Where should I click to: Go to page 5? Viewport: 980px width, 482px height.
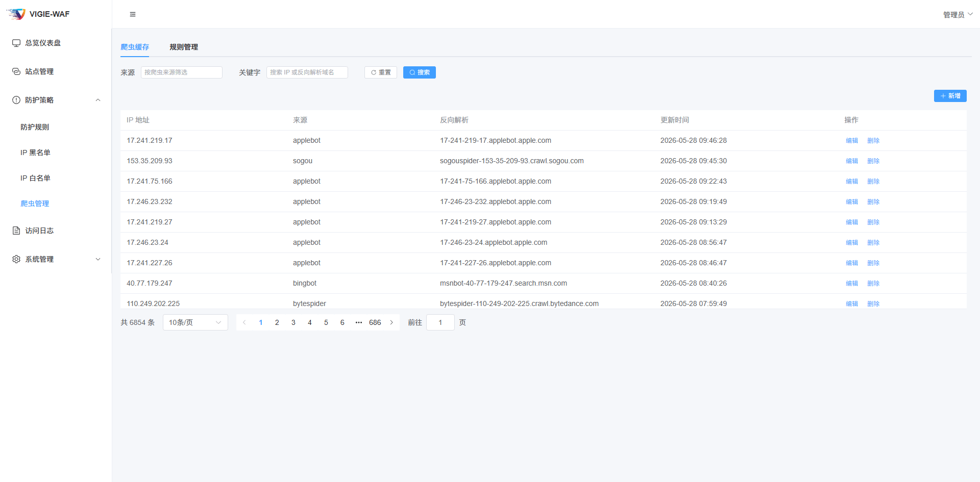(326, 322)
